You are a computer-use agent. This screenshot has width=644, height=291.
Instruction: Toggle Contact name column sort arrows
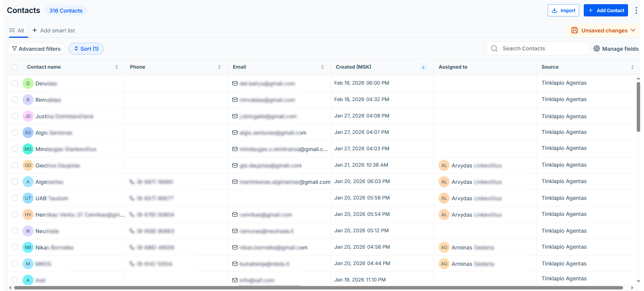(117, 67)
